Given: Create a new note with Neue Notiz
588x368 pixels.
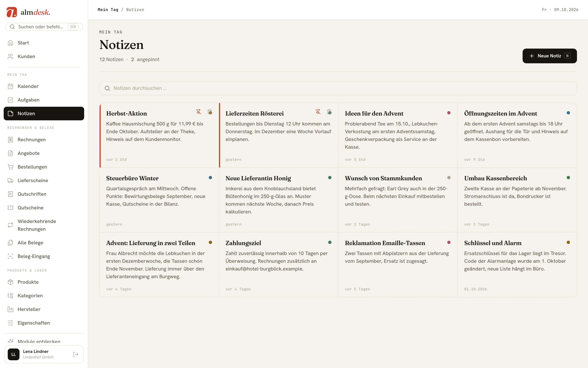Looking at the screenshot, I should 549,56.
